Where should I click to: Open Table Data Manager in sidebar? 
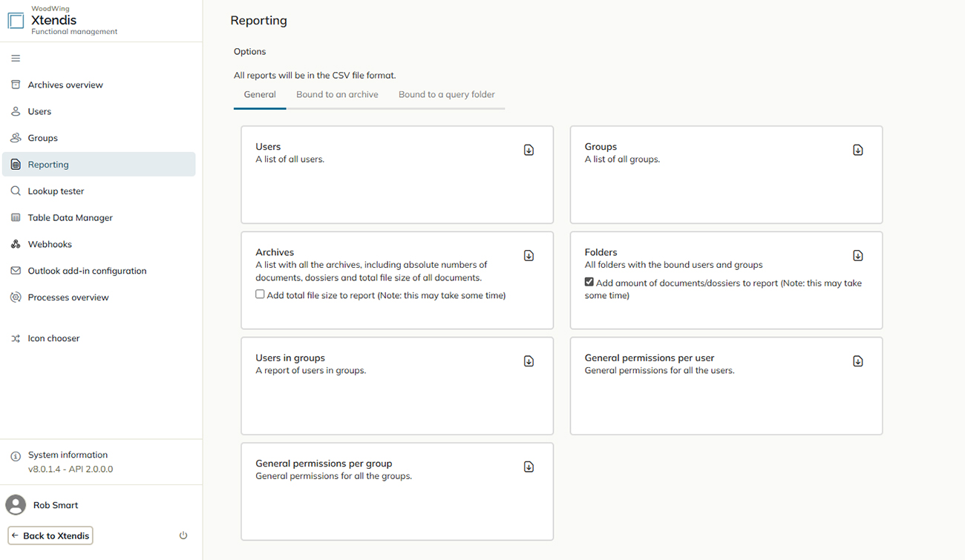pyautogui.click(x=99, y=217)
